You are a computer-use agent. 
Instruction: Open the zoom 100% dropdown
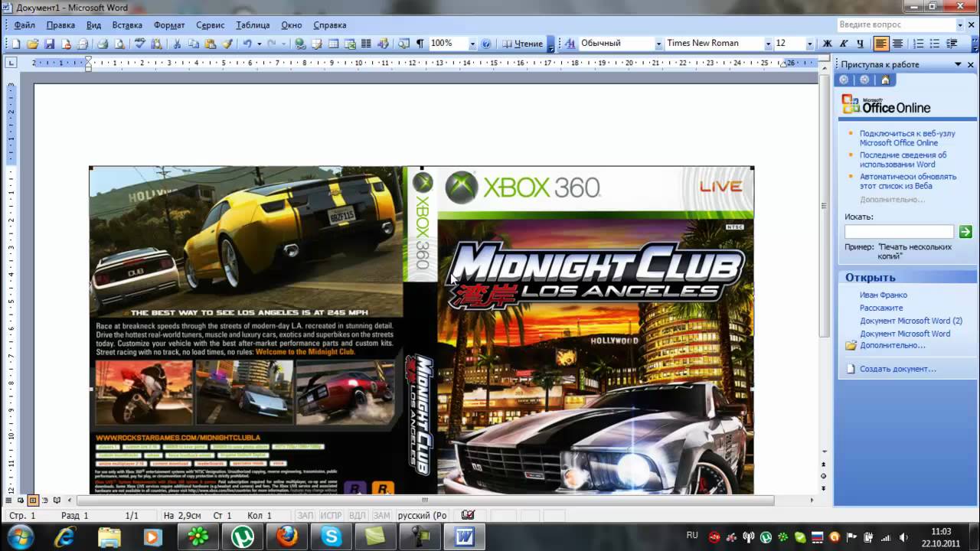coord(472,44)
